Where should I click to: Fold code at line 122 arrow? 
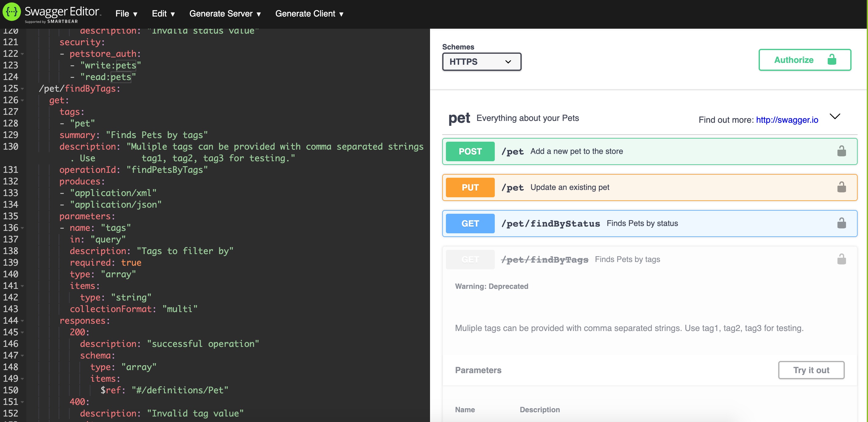pyautogui.click(x=22, y=54)
